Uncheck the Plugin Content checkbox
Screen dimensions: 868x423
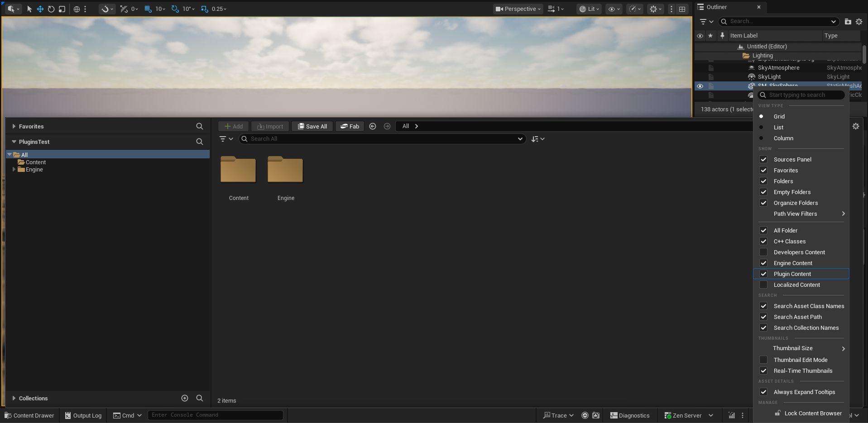[x=763, y=274]
